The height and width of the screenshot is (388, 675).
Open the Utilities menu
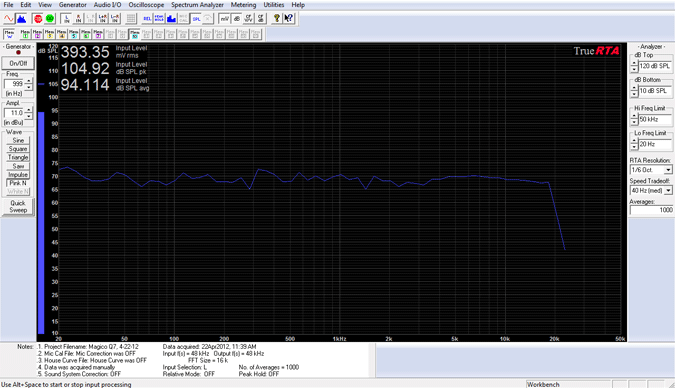coord(274,5)
